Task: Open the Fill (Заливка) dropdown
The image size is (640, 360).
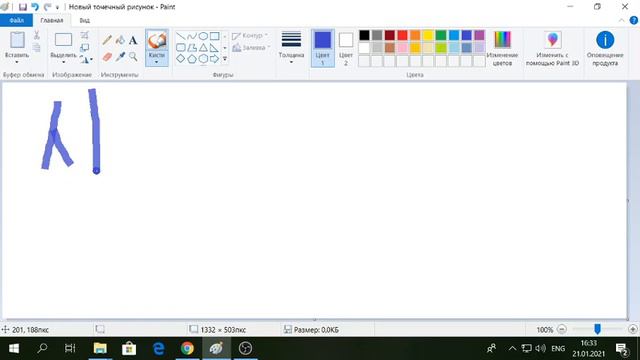Action: coord(251,48)
